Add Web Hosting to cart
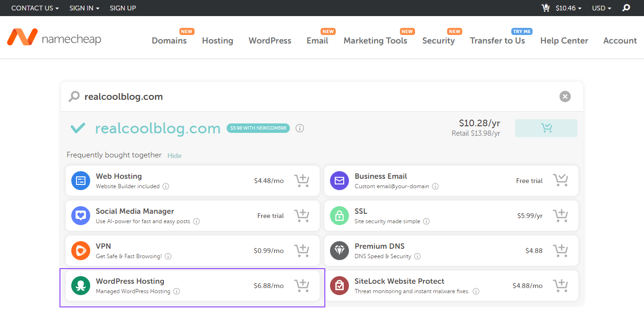Image resolution: width=644 pixels, height=314 pixels. (x=302, y=181)
